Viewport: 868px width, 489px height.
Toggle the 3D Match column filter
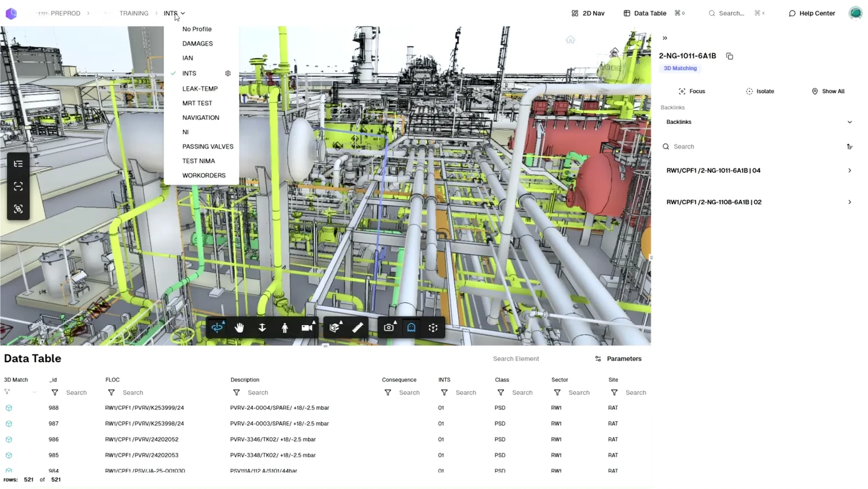point(8,392)
